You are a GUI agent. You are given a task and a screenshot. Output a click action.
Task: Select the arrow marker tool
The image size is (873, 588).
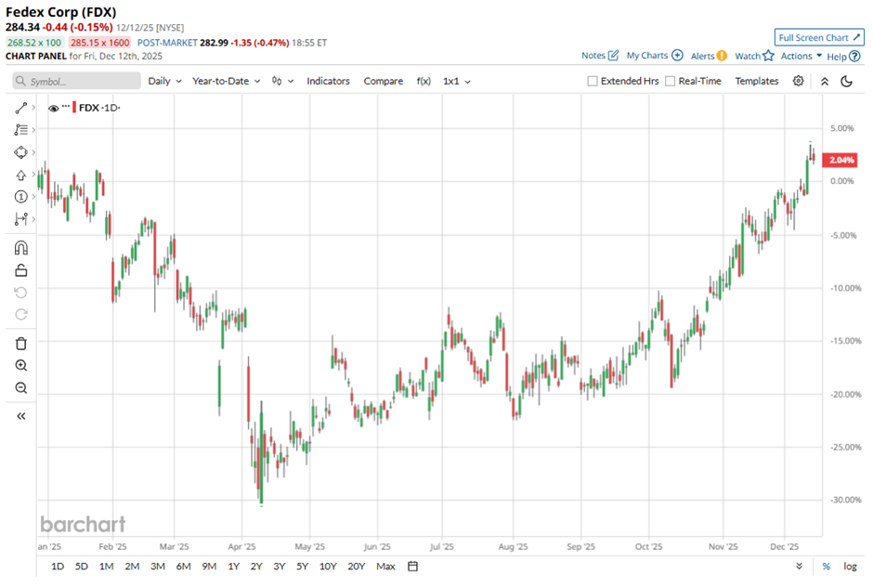(21, 175)
